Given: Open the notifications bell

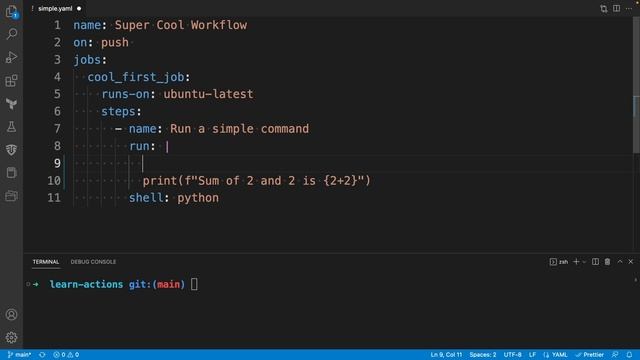Looking at the screenshot, I should [629, 355].
